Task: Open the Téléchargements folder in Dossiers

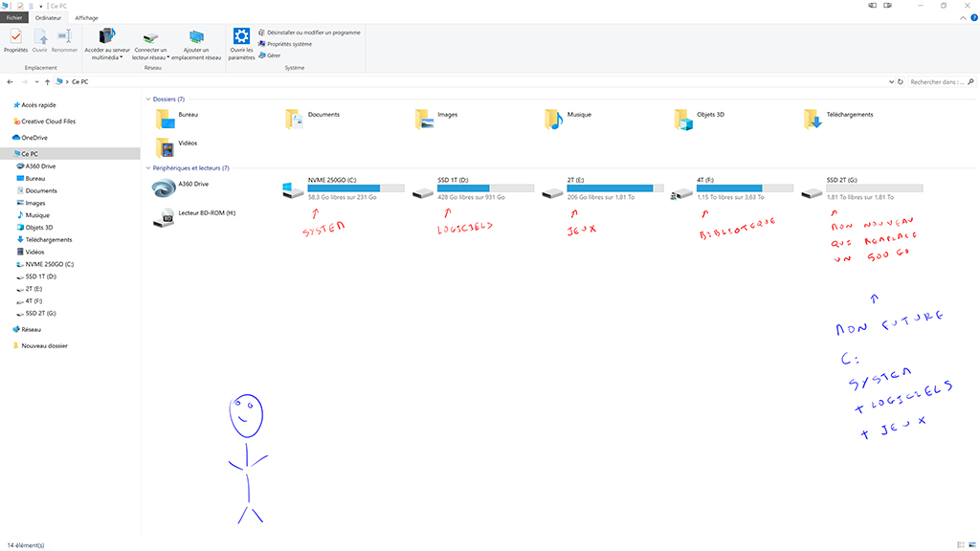Action: (x=813, y=119)
